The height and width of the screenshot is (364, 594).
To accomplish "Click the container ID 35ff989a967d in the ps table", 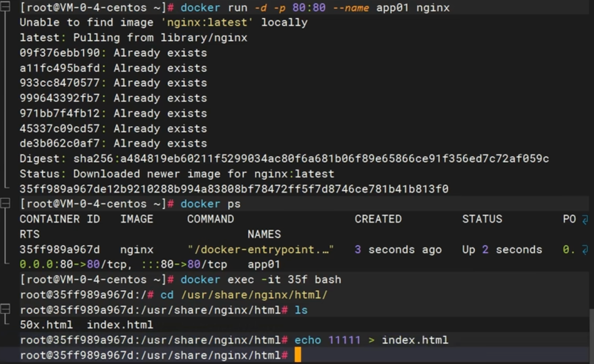I will click(60, 249).
